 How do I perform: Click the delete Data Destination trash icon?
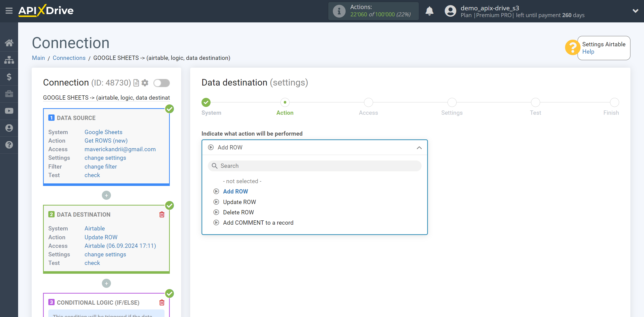pyautogui.click(x=162, y=214)
